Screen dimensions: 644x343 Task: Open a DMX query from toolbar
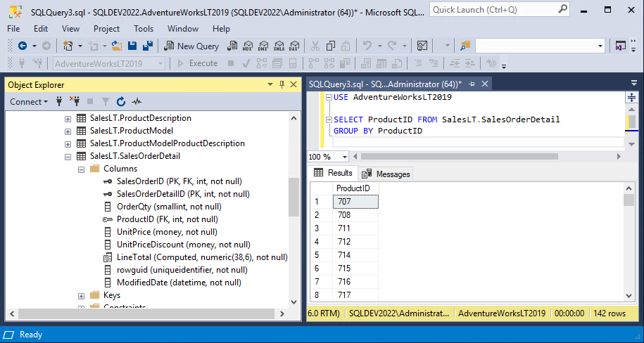point(263,46)
